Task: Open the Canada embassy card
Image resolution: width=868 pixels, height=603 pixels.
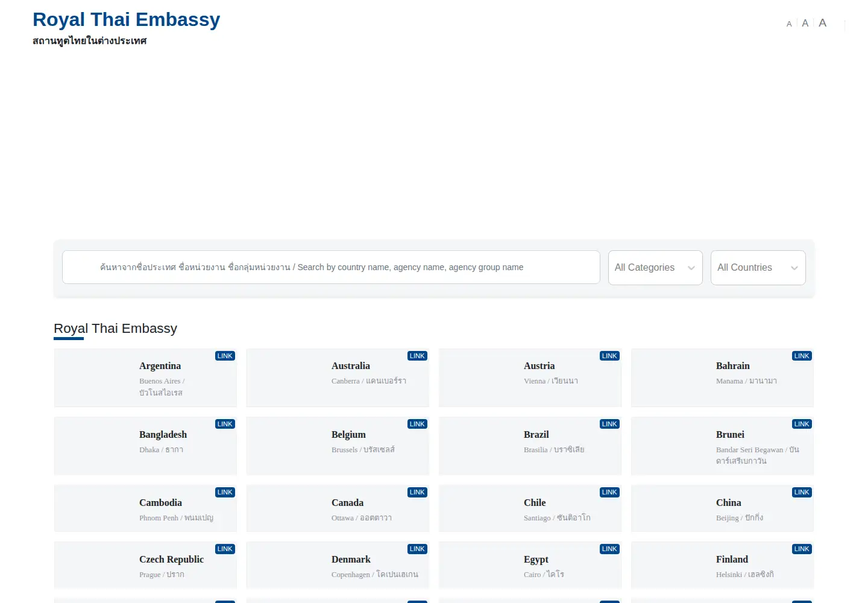Action: 338,508
